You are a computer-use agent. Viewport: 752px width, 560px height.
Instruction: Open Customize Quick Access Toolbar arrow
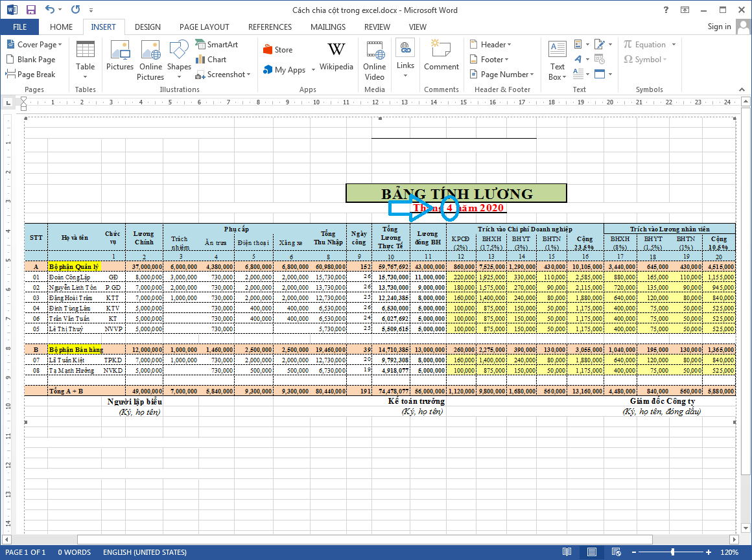point(91,10)
